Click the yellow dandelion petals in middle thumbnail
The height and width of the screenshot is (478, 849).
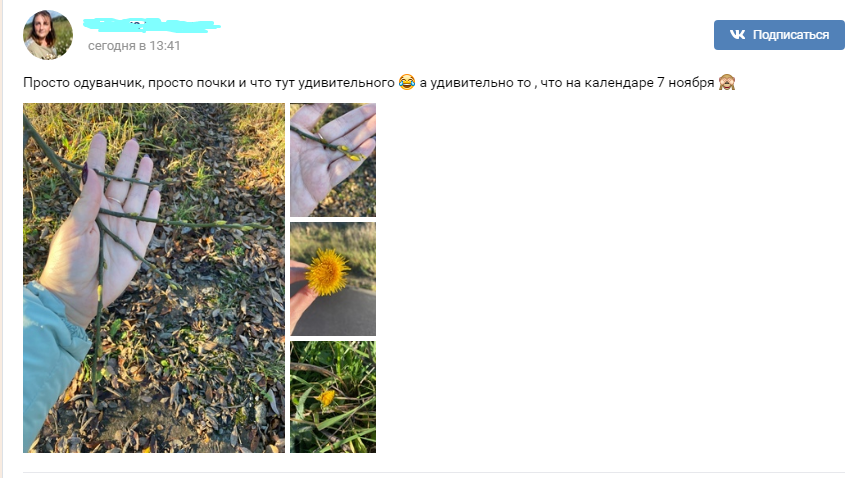[x=327, y=272]
